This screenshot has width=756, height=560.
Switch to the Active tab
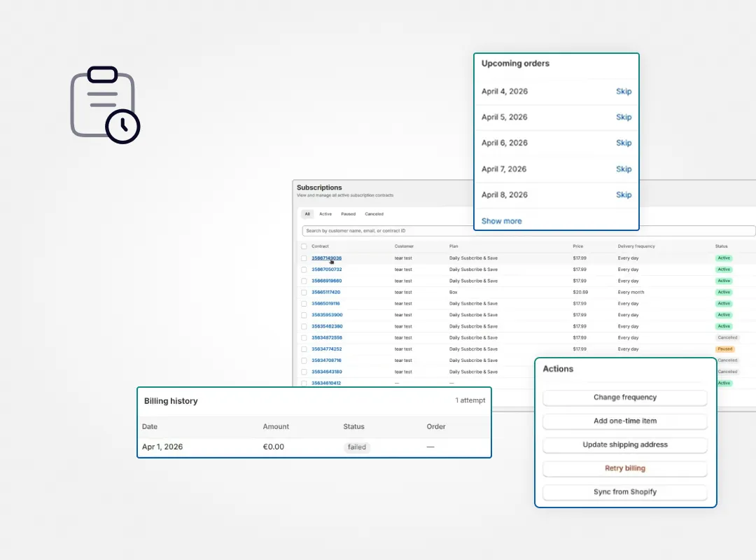(325, 213)
